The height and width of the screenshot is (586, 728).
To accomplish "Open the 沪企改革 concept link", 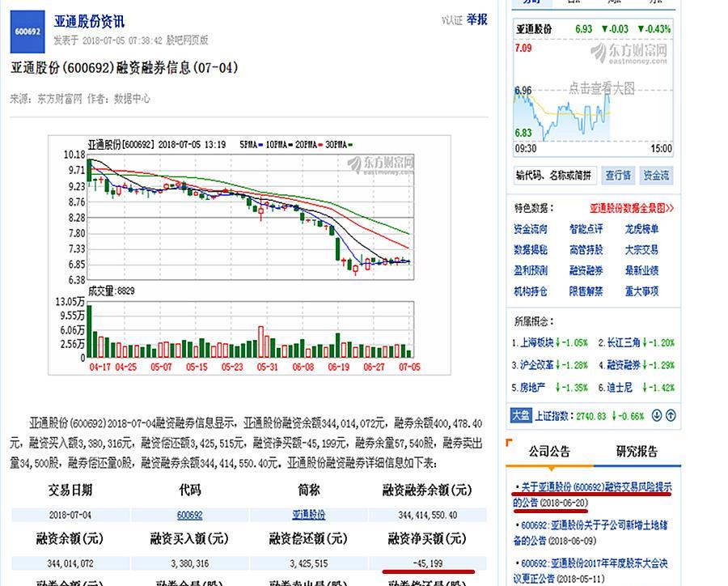I will 536,365.
